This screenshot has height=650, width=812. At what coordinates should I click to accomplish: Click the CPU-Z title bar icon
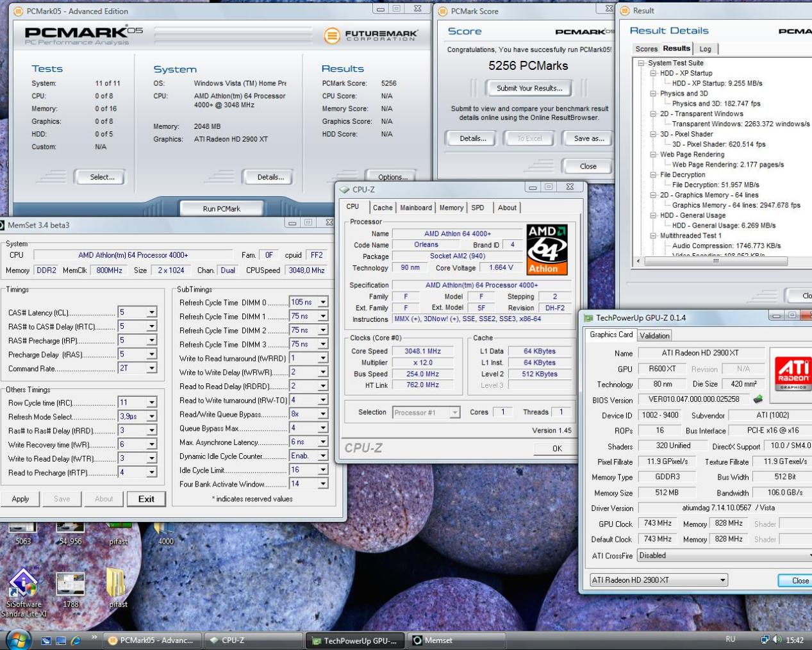[345, 189]
